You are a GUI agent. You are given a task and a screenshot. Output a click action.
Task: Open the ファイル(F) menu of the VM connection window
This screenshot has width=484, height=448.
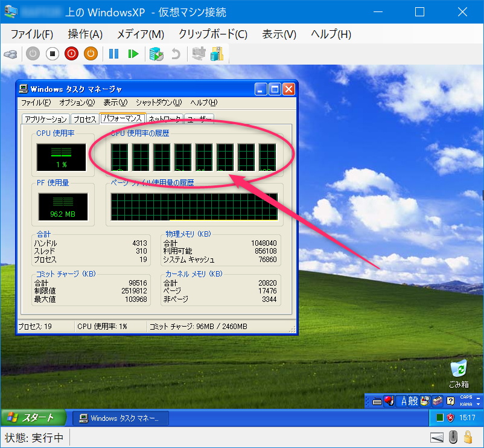[32, 34]
